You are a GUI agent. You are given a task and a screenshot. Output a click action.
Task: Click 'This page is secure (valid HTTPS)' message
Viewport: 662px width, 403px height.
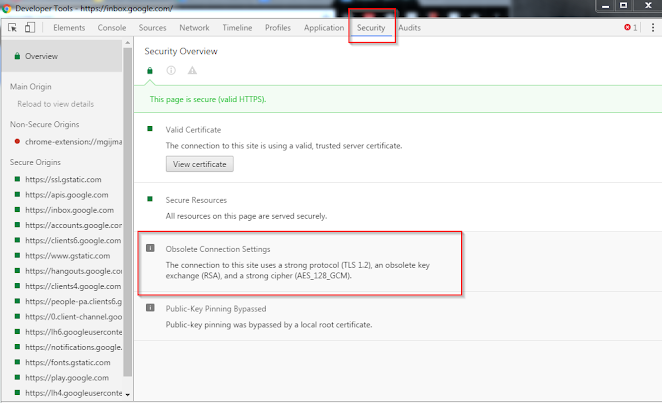pos(208,99)
